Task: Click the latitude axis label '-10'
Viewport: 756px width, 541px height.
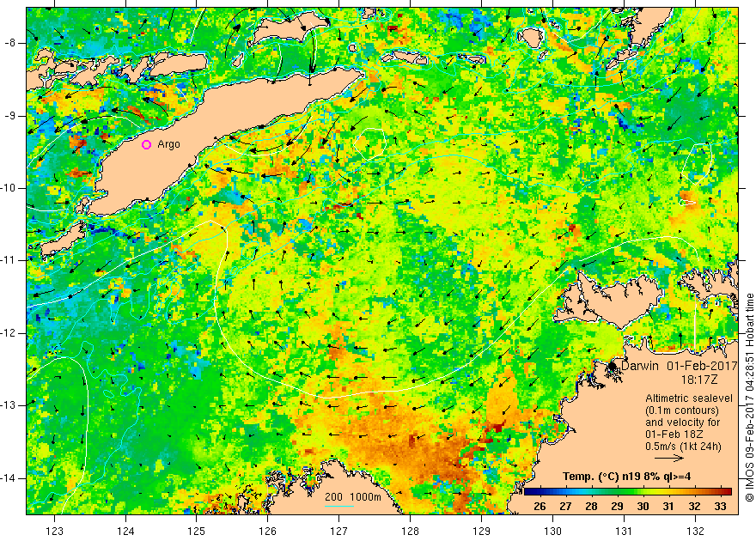Action: [x=9, y=188]
